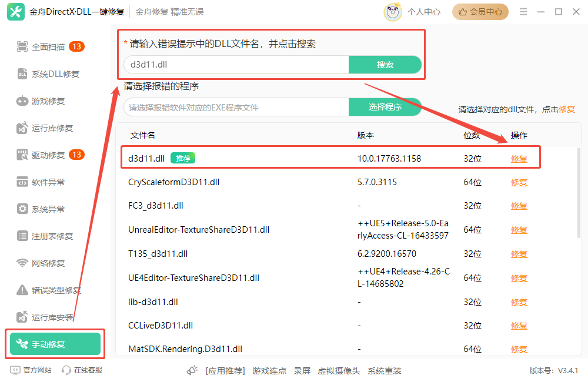Click 修复 for FC3_d3d11.dll
This screenshot has width=588, height=382.
click(519, 206)
